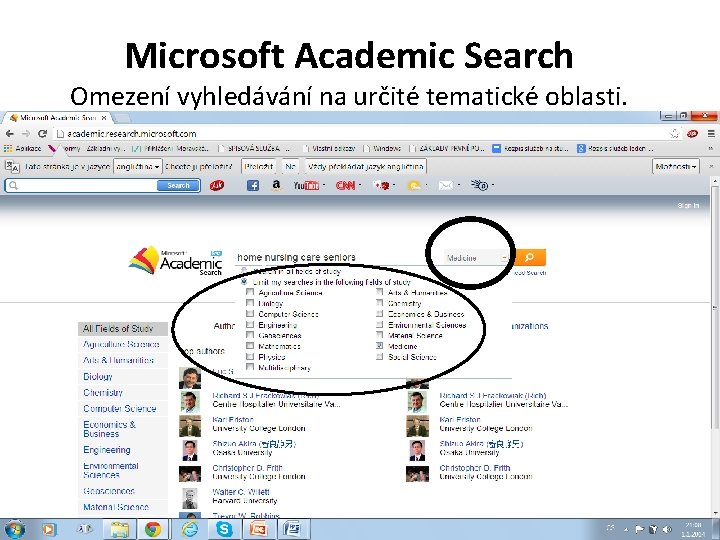Open the File Explorer folder taskbar icon
This screenshot has height=540, width=720.
119,529
